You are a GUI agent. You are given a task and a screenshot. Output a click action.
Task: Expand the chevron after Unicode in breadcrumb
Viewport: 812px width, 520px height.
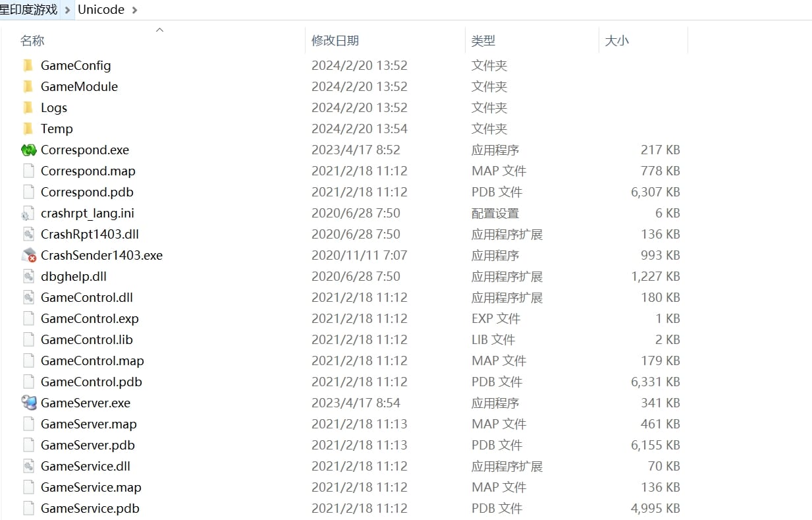click(x=135, y=10)
